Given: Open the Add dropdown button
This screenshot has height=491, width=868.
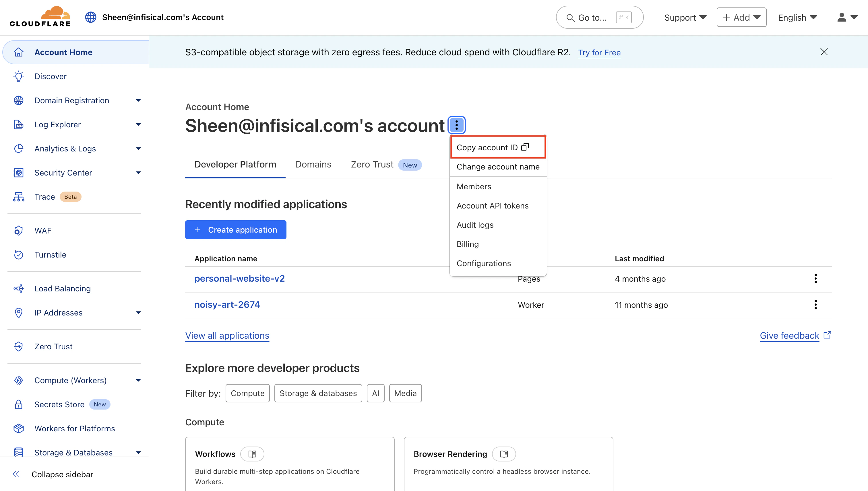Looking at the screenshot, I should [741, 17].
